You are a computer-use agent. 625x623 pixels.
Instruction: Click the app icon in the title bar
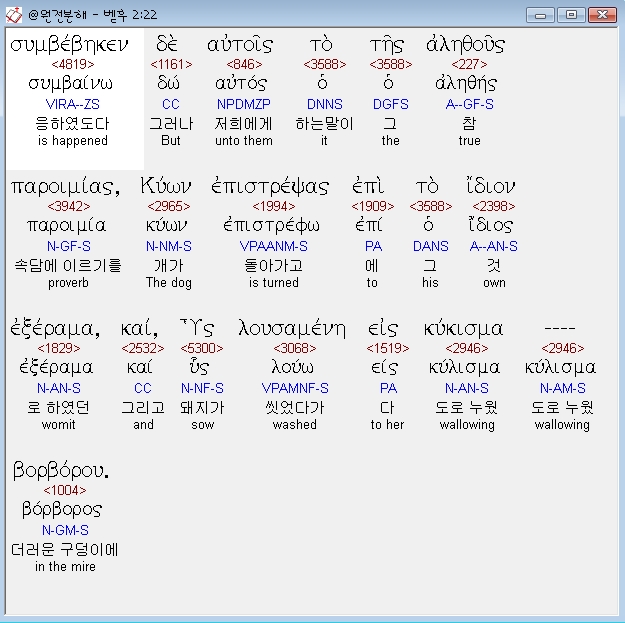click(x=14, y=15)
